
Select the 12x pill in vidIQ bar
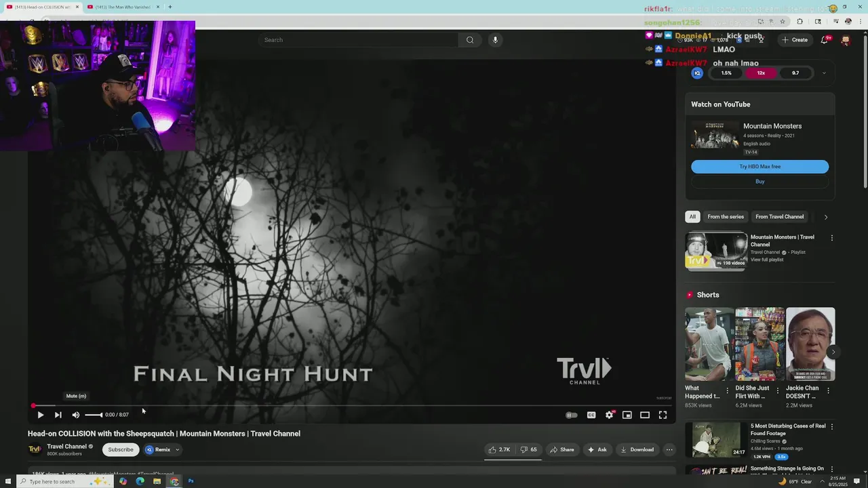[761, 73]
